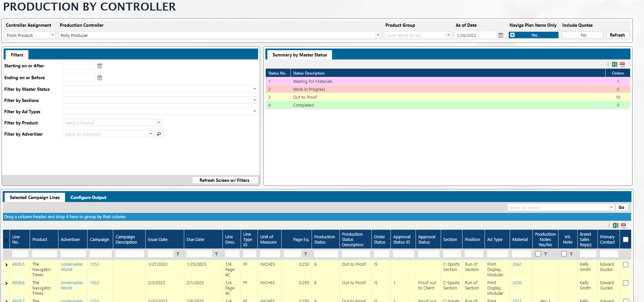The width and height of the screenshot is (644, 302).
Task: Toggle the Include Quotes switch
Action: click(583, 35)
